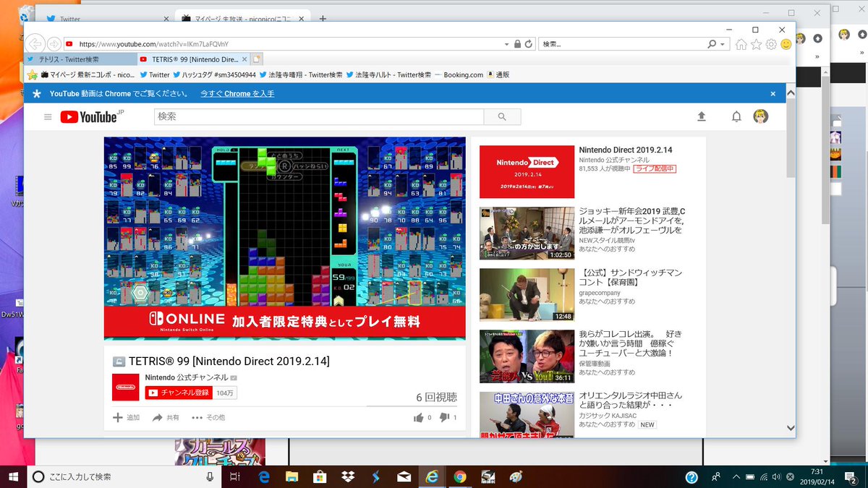
Task: Open Booking.com favorites bar link
Action: pyautogui.click(x=459, y=74)
